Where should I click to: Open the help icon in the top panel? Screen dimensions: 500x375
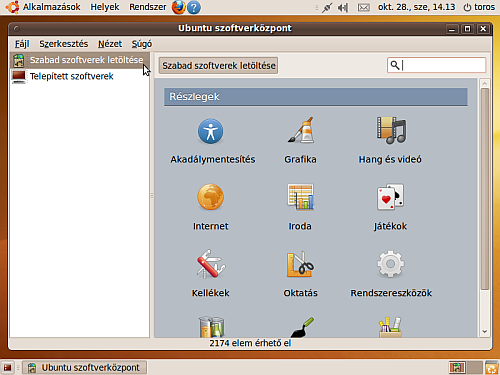pos(194,7)
